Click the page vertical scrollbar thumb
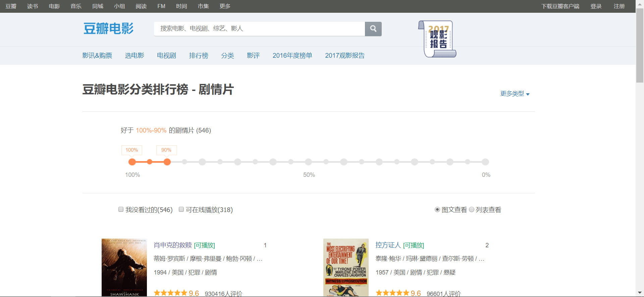Viewport: 644px width, 297px height. pyautogui.click(x=640, y=45)
